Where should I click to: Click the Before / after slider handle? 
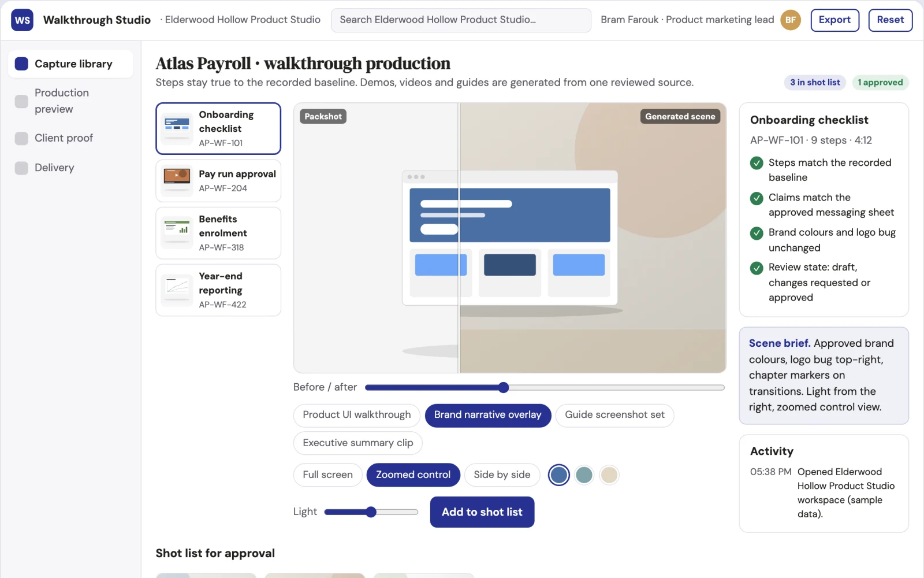(504, 387)
